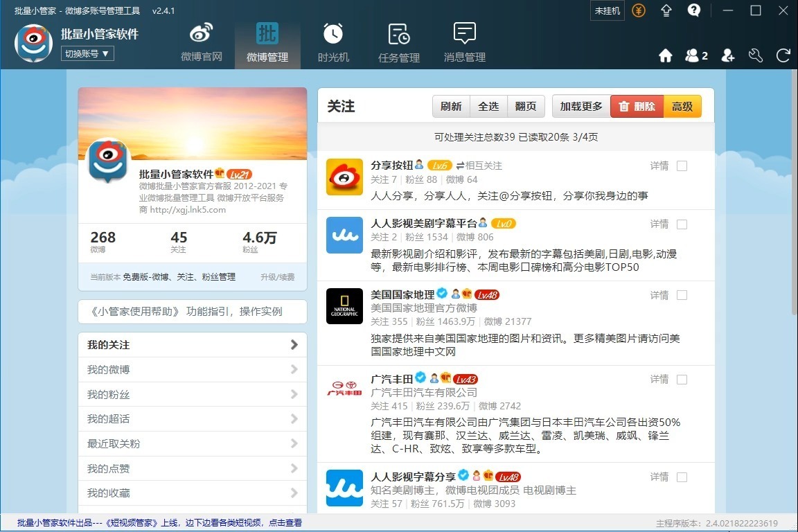This screenshot has width=798, height=532.
Task: Click the 人人影视美剧字幕平台 avatar
Action: coord(344,236)
